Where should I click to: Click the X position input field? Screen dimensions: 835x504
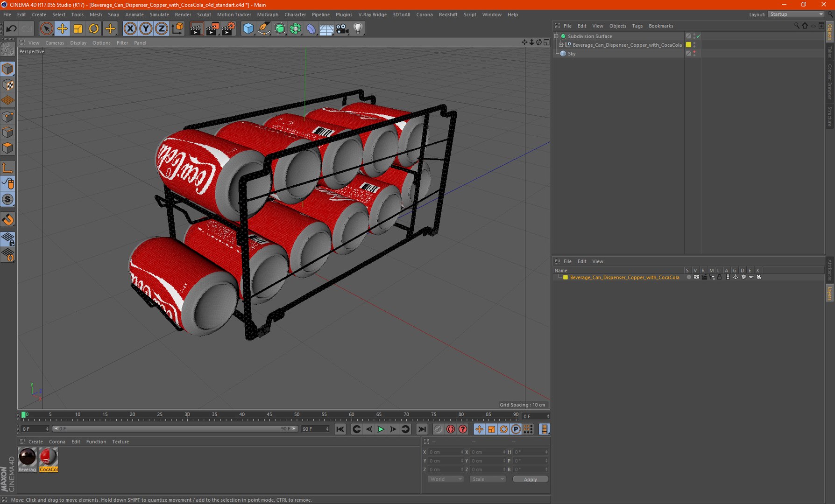446,452
